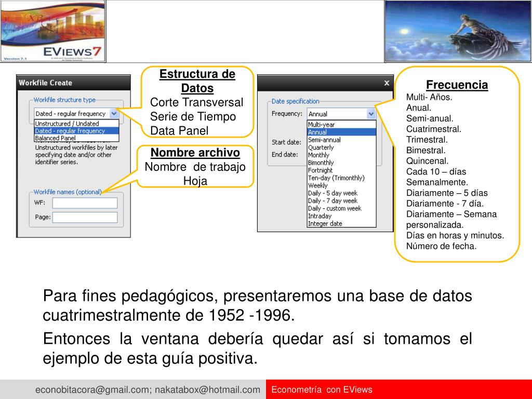This screenshot has height=399, width=532.
Task: Open the Workfile structure type dropdown arrow
Action: (x=114, y=114)
